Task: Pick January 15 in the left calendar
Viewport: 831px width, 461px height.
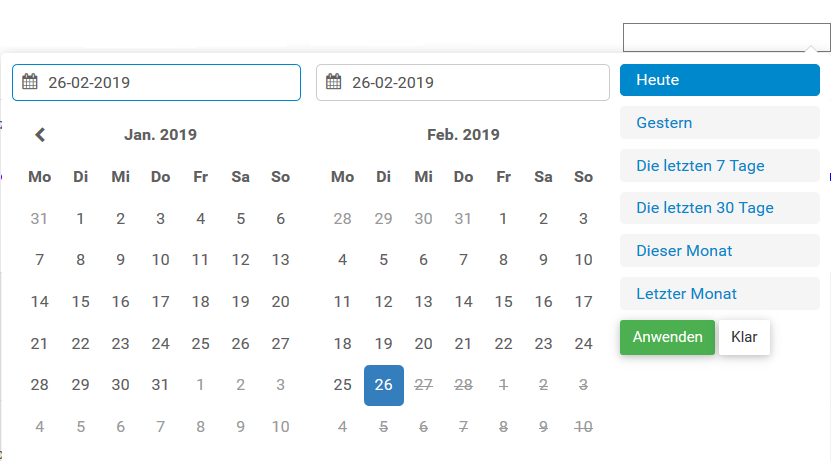Action: pyautogui.click(x=80, y=301)
